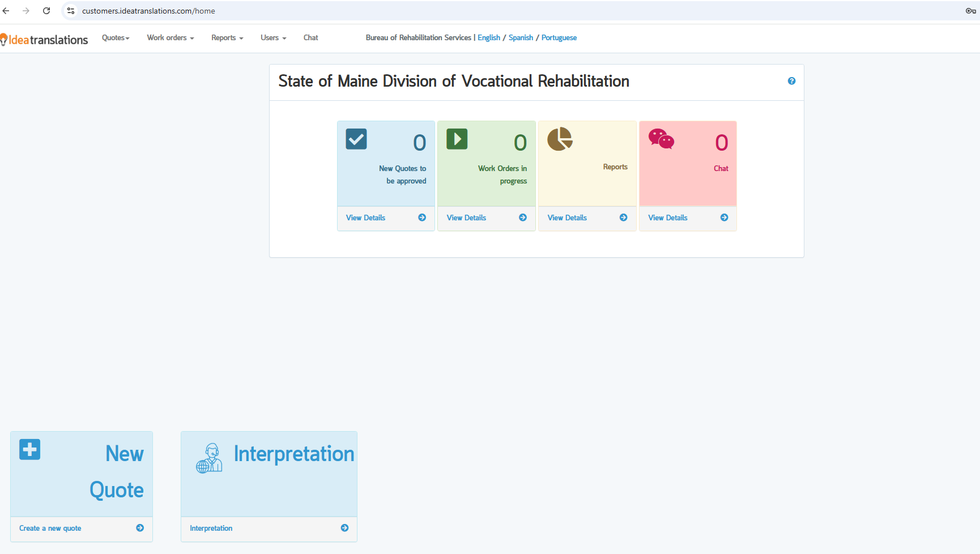Click the Idea Translations logo
This screenshot has width=980, height=554.
(x=45, y=40)
